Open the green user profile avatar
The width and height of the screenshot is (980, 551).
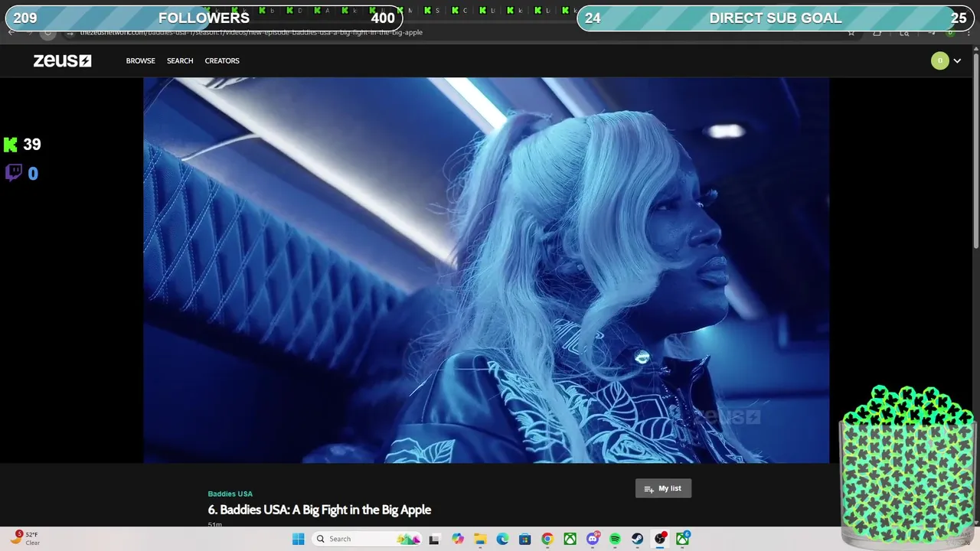(939, 60)
